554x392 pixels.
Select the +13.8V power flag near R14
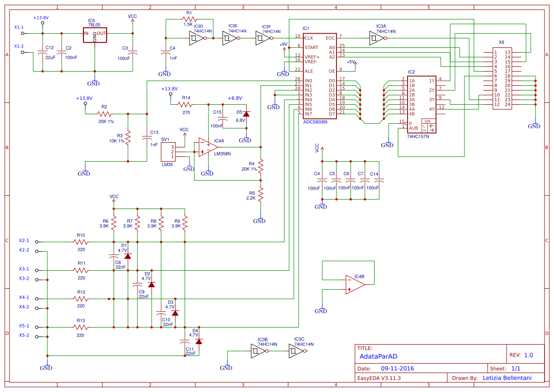click(x=169, y=91)
